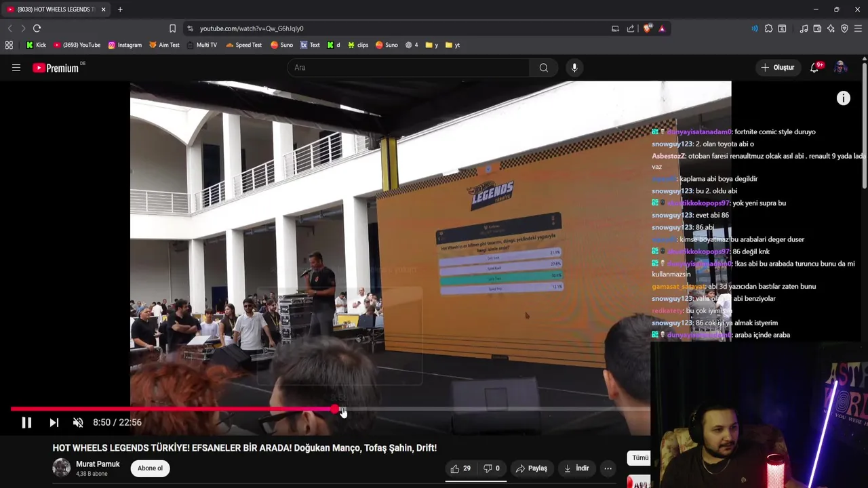The image size is (868, 488).
Task: Share the video with Paylaş
Action: (x=531, y=468)
